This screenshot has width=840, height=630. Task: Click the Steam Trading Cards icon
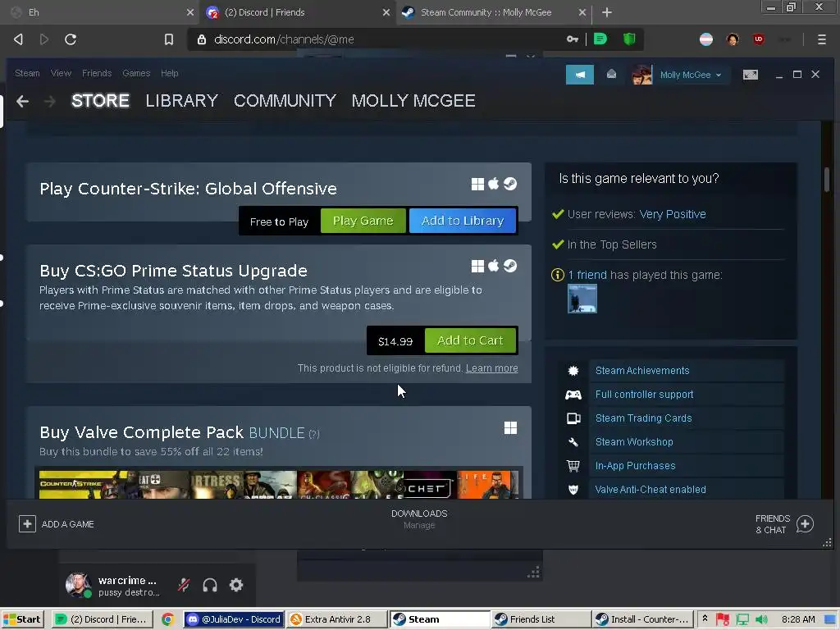(x=573, y=418)
